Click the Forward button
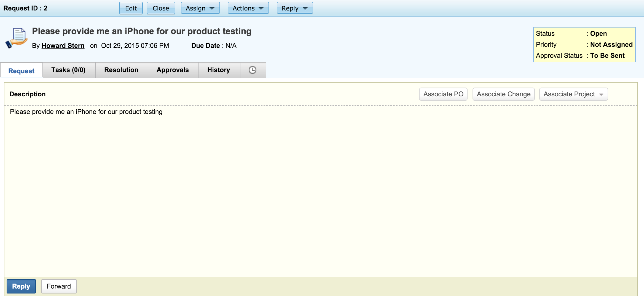Image resolution: width=644 pixels, height=299 pixels. [59, 286]
